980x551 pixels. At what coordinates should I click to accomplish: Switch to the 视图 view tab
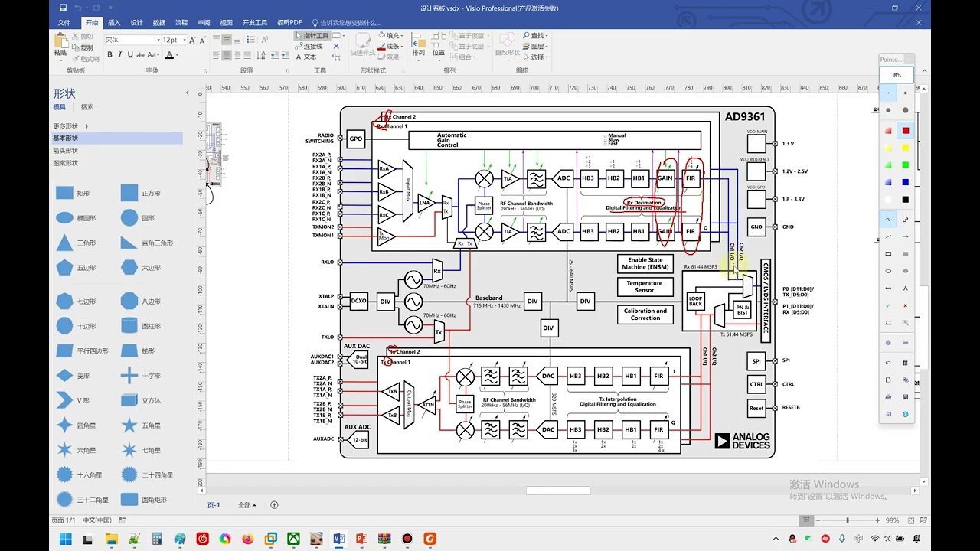226,23
